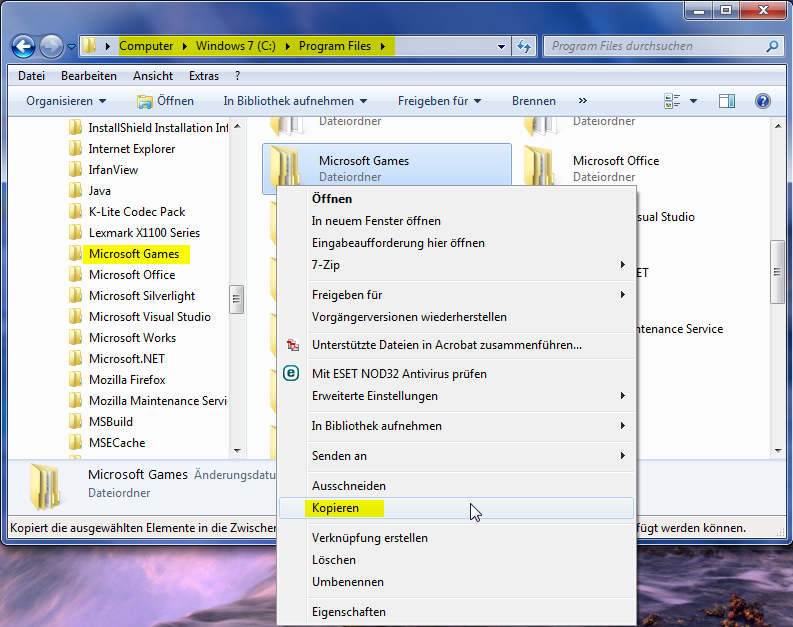The width and height of the screenshot is (793, 627).
Task: Select Microsoft Games folder in tree
Action: tap(134, 254)
